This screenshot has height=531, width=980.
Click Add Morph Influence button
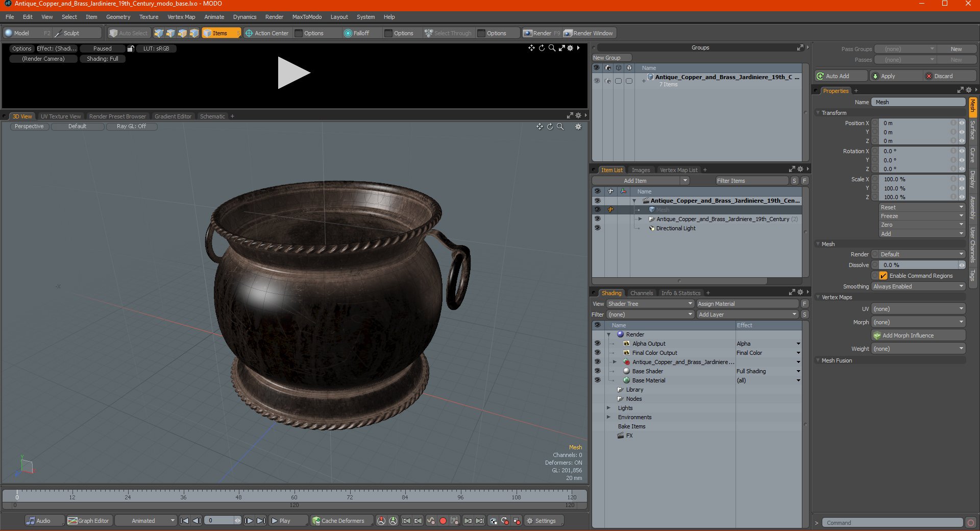918,335
